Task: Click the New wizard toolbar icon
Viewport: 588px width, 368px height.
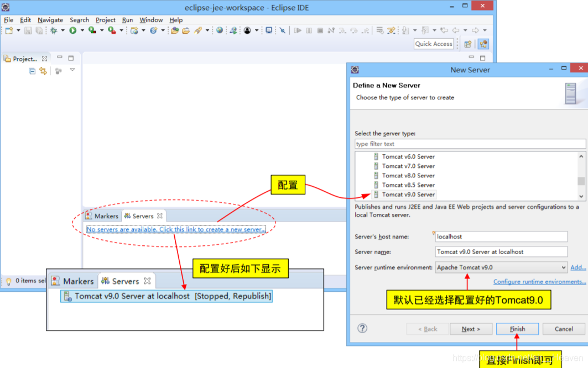Action: click(9, 31)
